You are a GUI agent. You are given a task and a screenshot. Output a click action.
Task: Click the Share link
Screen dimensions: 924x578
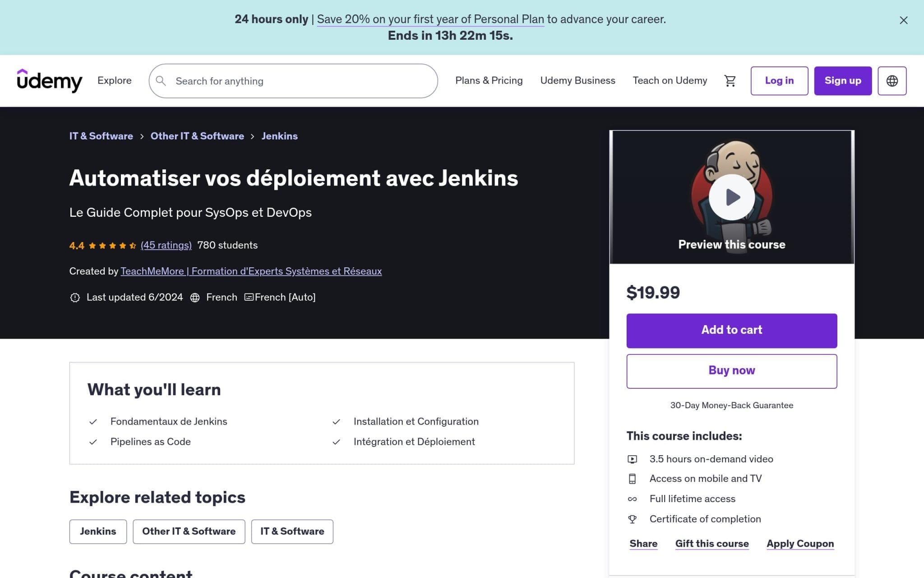[x=643, y=544]
